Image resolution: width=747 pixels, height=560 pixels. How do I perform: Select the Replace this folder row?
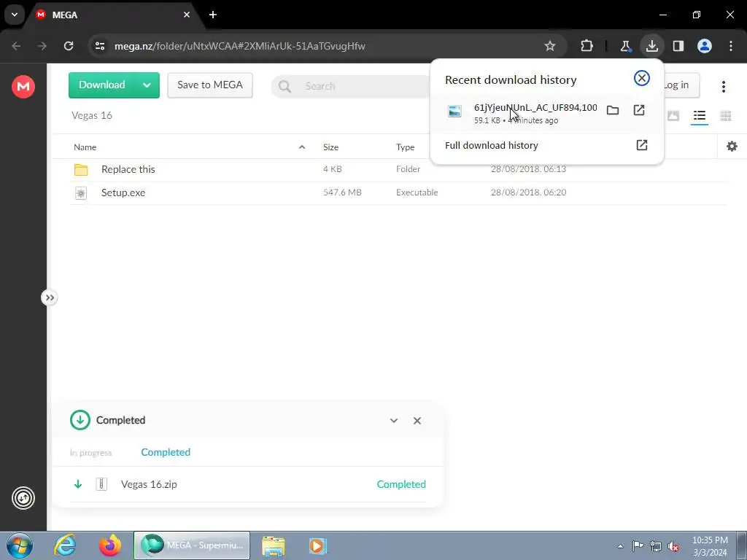click(398, 169)
